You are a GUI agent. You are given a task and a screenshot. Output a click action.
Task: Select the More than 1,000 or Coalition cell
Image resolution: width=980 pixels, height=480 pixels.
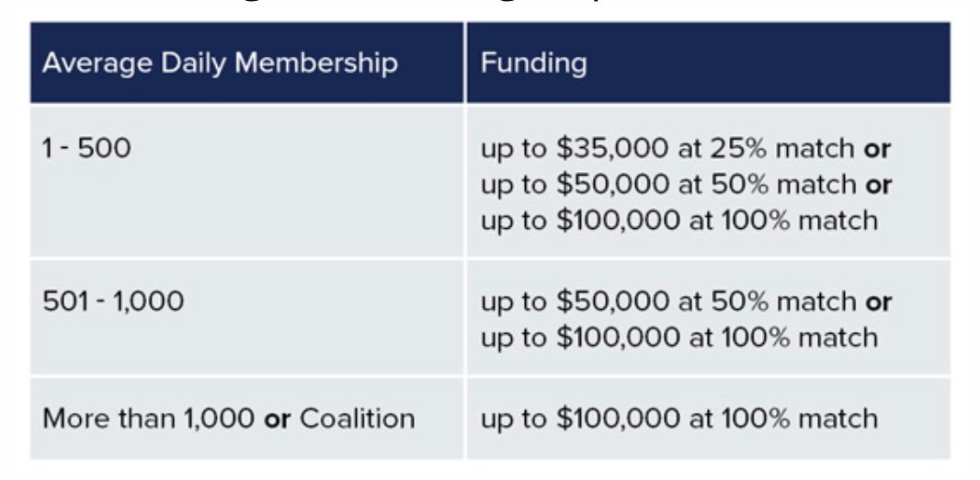247,418
